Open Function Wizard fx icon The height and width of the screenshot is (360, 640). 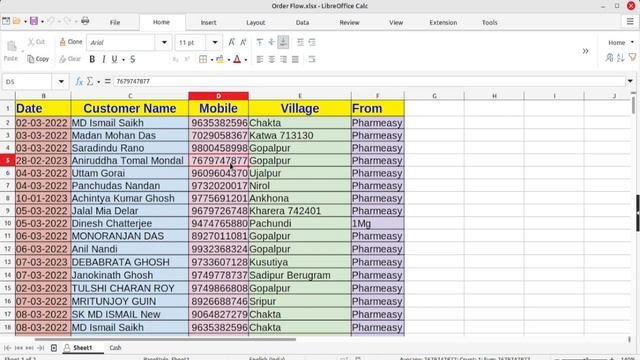coord(79,82)
